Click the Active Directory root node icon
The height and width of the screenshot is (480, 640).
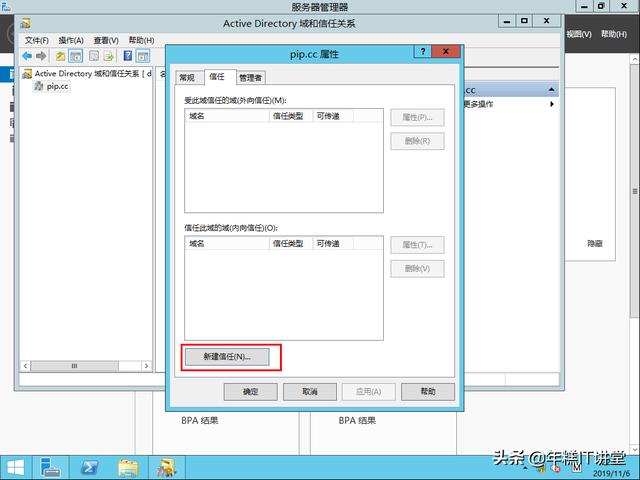click(x=27, y=74)
